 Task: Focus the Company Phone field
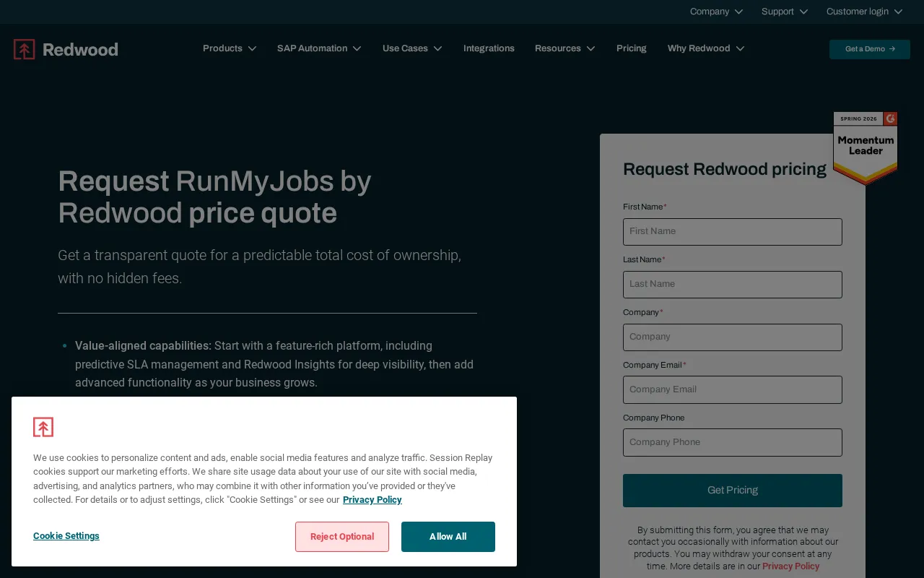click(x=733, y=442)
